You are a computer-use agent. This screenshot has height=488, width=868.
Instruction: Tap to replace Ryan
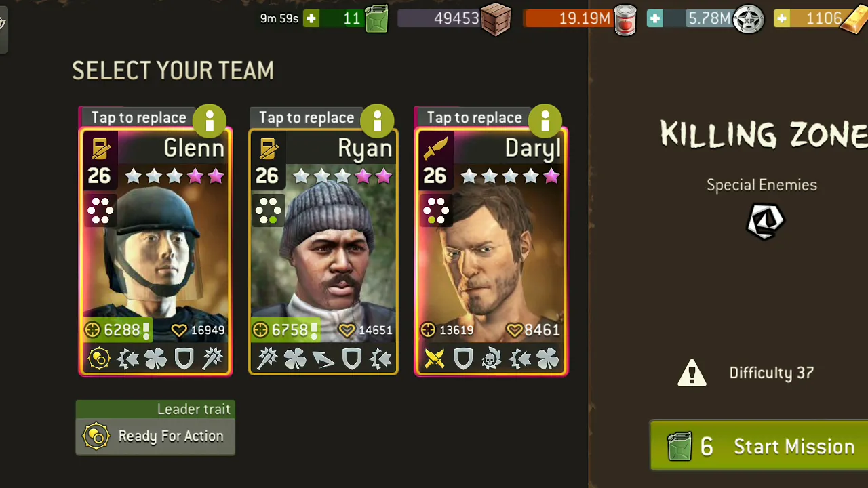(307, 118)
